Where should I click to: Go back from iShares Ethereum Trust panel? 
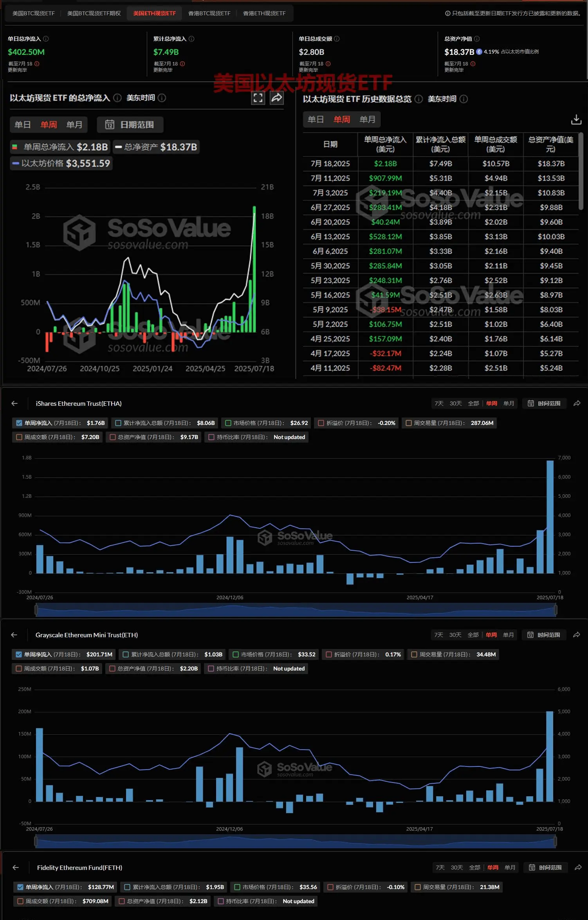pos(14,403)
